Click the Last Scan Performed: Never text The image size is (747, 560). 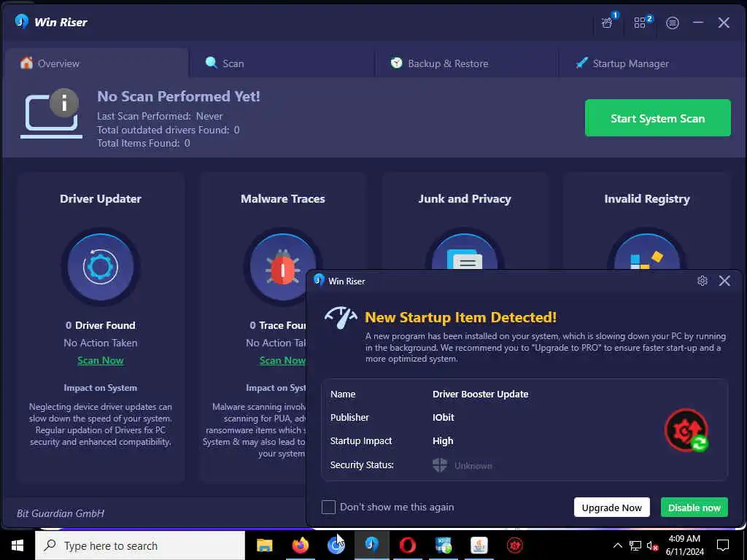[x=160, y=116]
